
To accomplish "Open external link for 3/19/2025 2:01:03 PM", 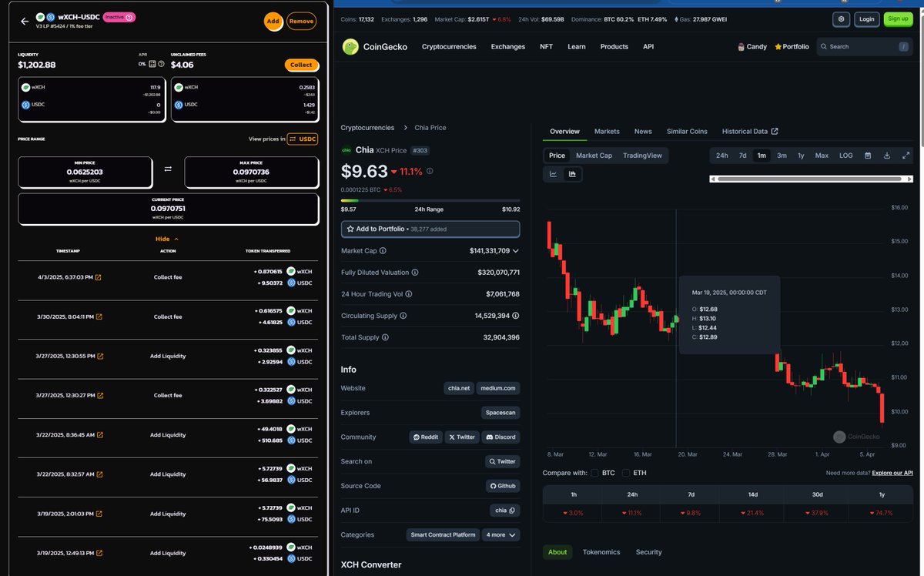I will tap(99, 514).
